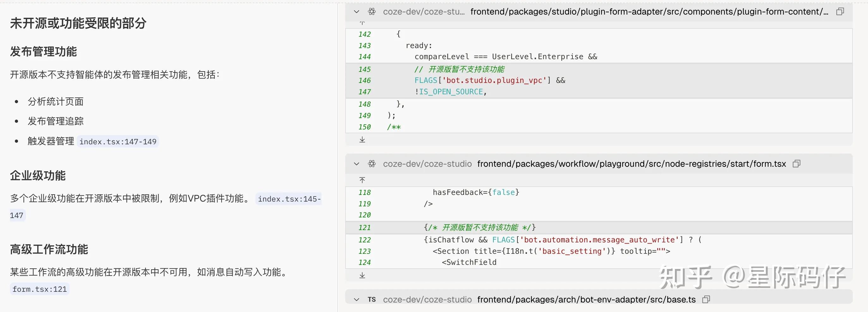Viewport: 868px width, 312px height.
Task: Click the React icon beside form.tsx file
Action: coord(372,164)
